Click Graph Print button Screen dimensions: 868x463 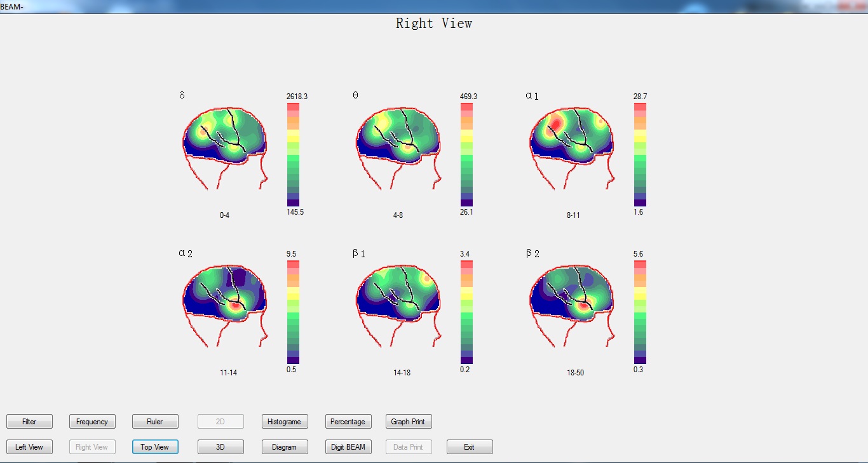tap(409, 422)
